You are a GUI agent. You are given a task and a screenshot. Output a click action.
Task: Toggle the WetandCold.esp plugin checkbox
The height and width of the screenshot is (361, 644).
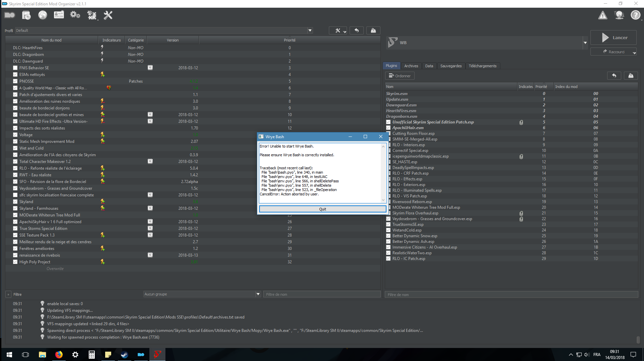[388, 230]
